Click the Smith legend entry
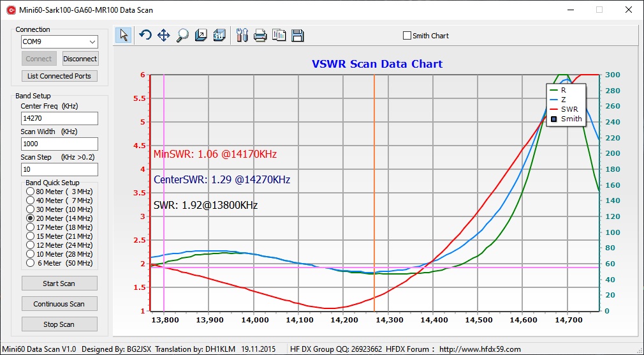The height and width of the screenshot is (355, 644). [x=566, y=119]
